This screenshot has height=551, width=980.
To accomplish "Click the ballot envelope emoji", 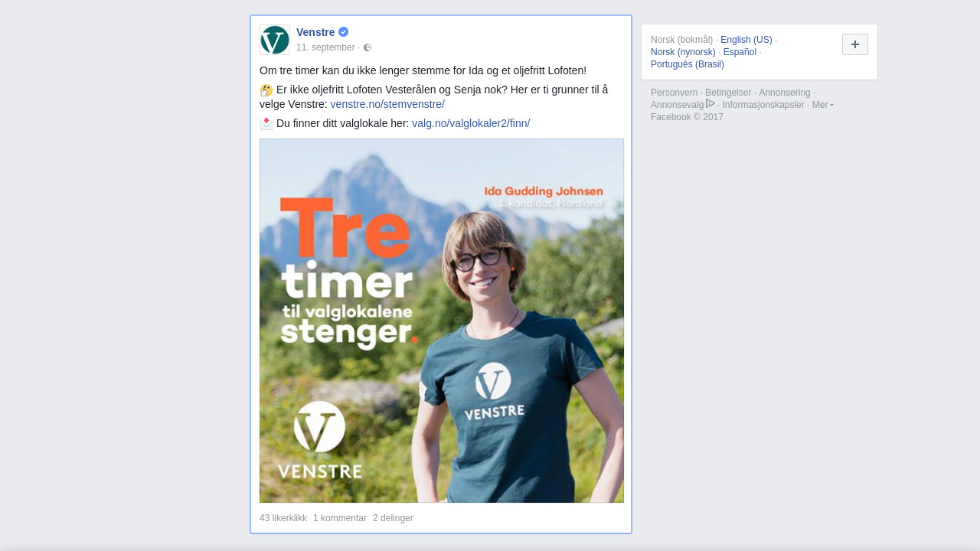I will (x=266, y=123).
